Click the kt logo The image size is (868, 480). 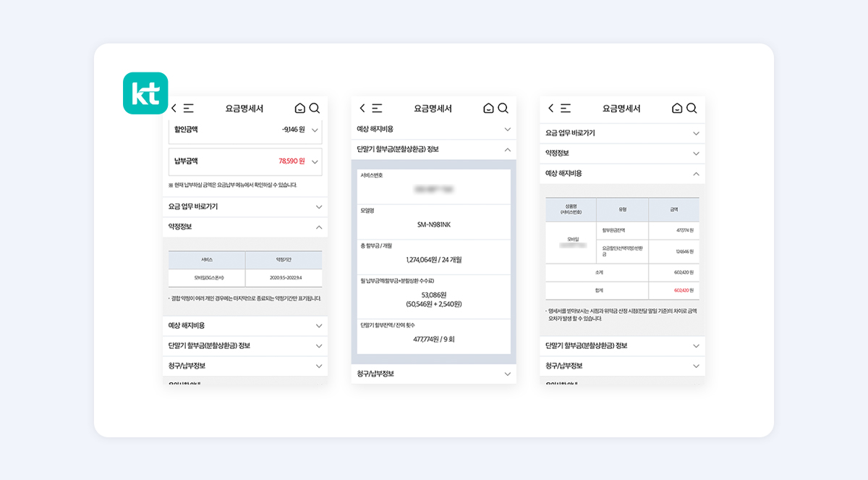[145, 93]
